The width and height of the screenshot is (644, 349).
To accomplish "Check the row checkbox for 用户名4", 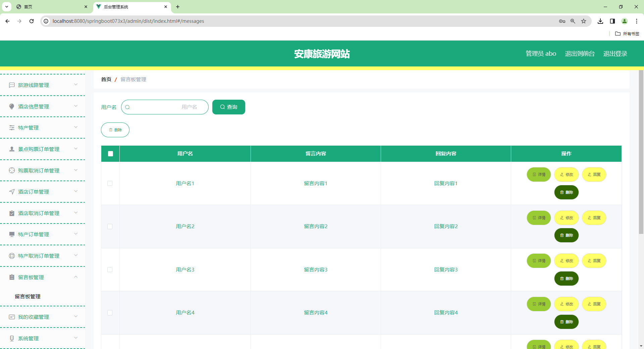I will [110, 313].
